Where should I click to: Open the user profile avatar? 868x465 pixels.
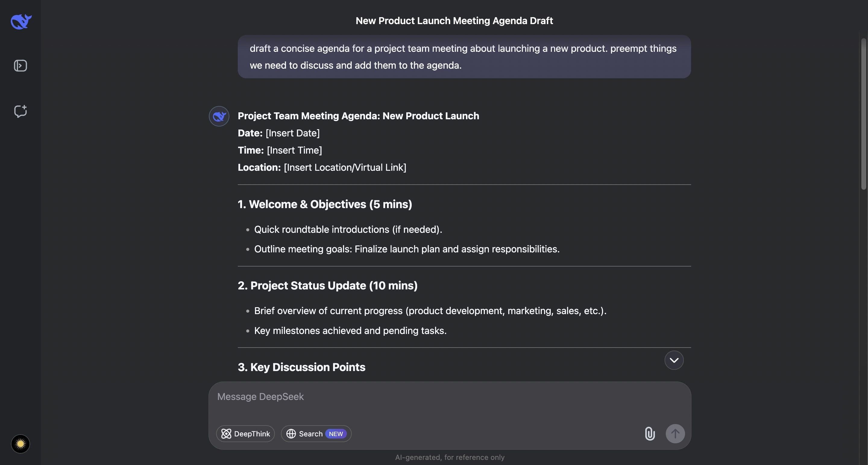(20, 444)
